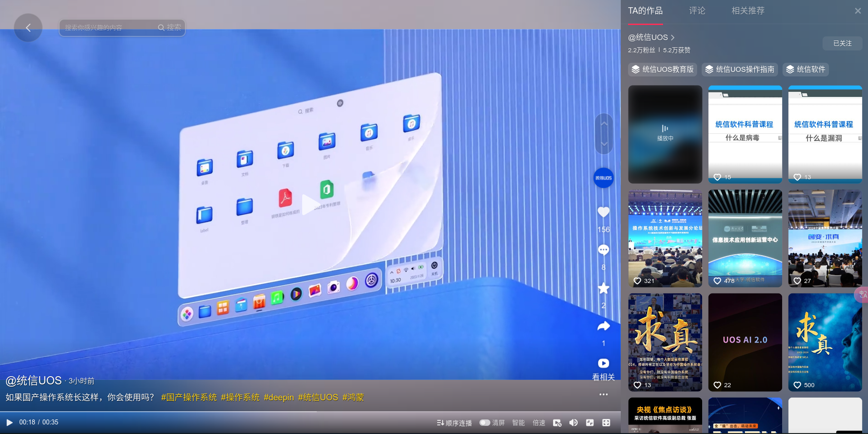868x434 pixels.
Task: Click the 已关注 following button
Action: [x=842, y=43]
